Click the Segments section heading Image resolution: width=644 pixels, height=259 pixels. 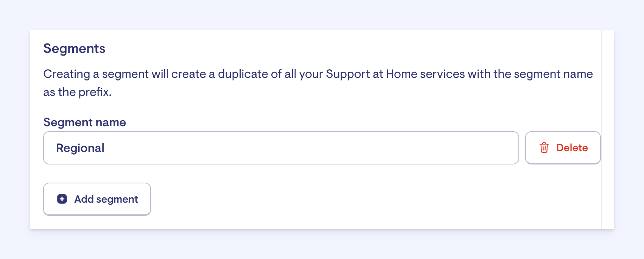(75, 48)
